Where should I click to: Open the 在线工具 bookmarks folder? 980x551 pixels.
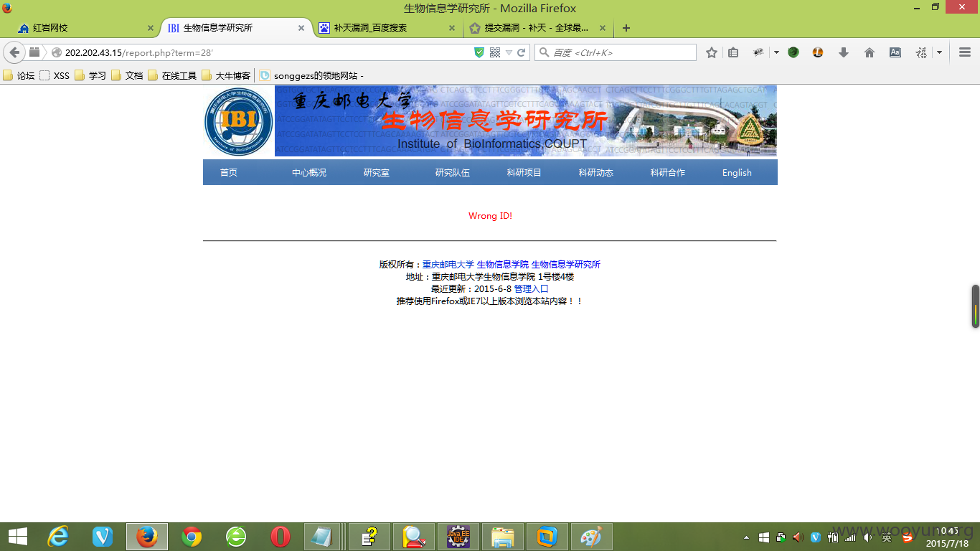(x=173, y=75)
